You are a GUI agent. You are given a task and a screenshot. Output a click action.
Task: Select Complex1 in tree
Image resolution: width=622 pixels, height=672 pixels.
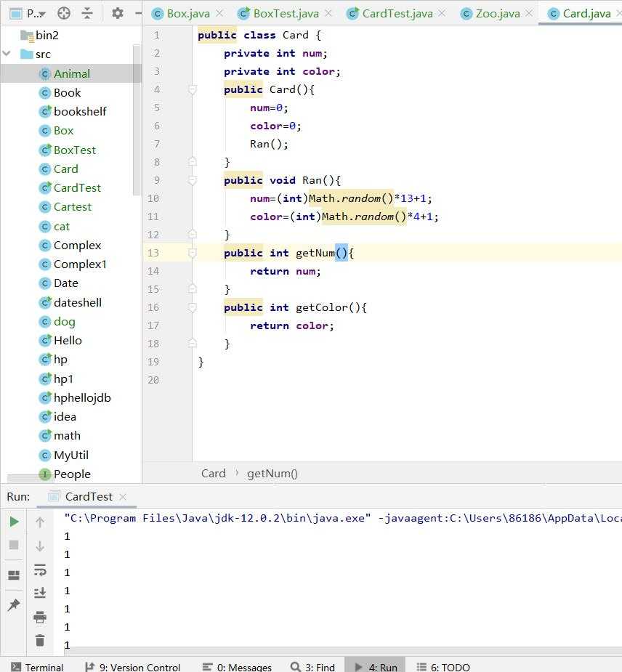coord(73,264)
